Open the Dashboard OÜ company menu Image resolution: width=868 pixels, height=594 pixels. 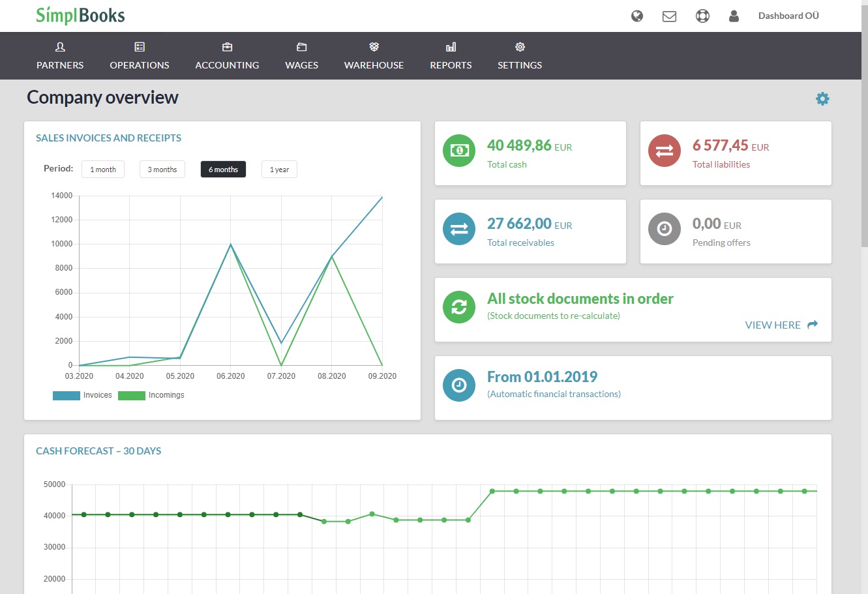point(788,16)
